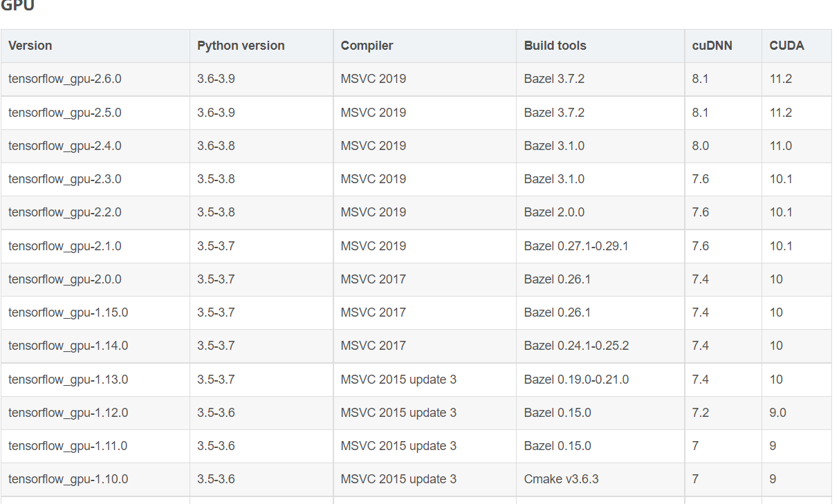
Task: Select the tensorflow_gpu-1.15.0 cell
Action: coord(95,312)
